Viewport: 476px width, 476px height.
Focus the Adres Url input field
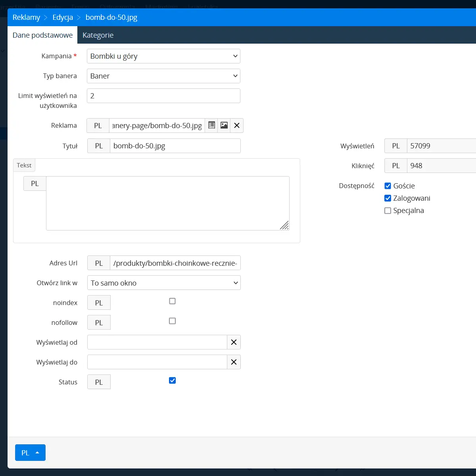(175, 263)
